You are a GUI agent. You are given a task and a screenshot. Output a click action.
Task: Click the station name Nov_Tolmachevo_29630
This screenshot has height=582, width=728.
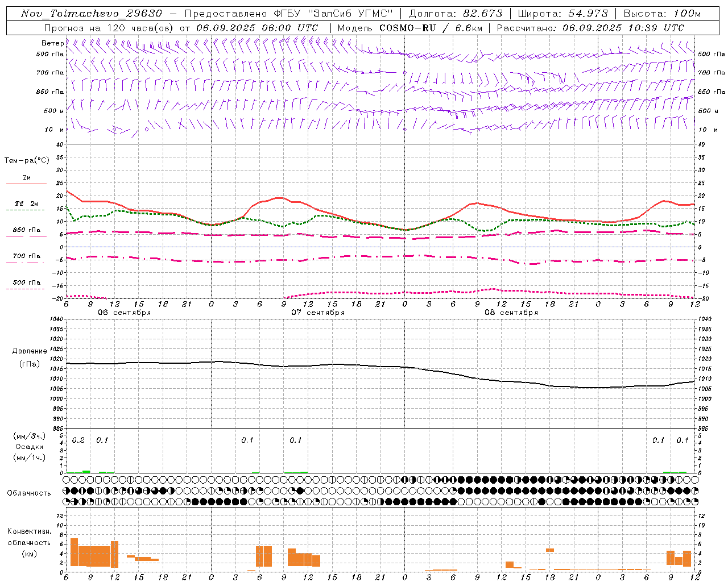[x=91, y=14]
